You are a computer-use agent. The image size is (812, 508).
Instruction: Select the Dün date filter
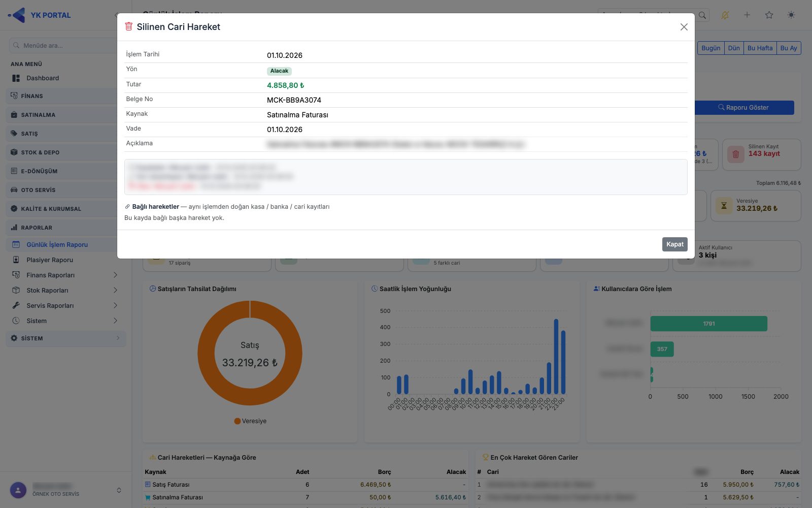pyautogui.click(x=734, y=48)
